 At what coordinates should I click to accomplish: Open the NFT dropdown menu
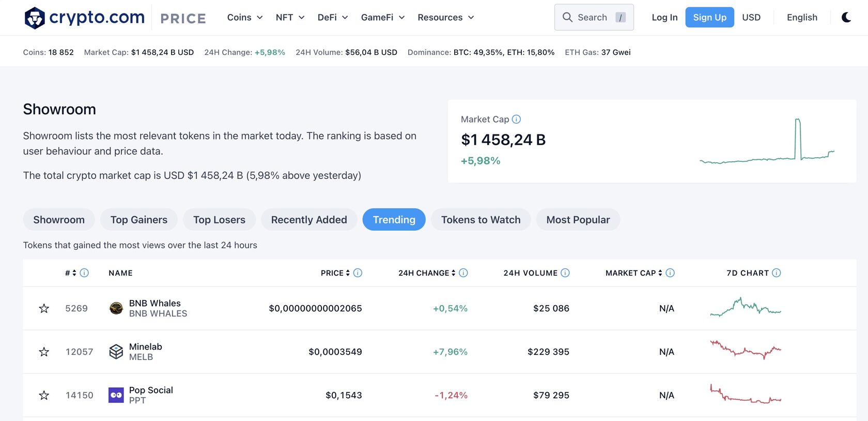pos(290,18)
